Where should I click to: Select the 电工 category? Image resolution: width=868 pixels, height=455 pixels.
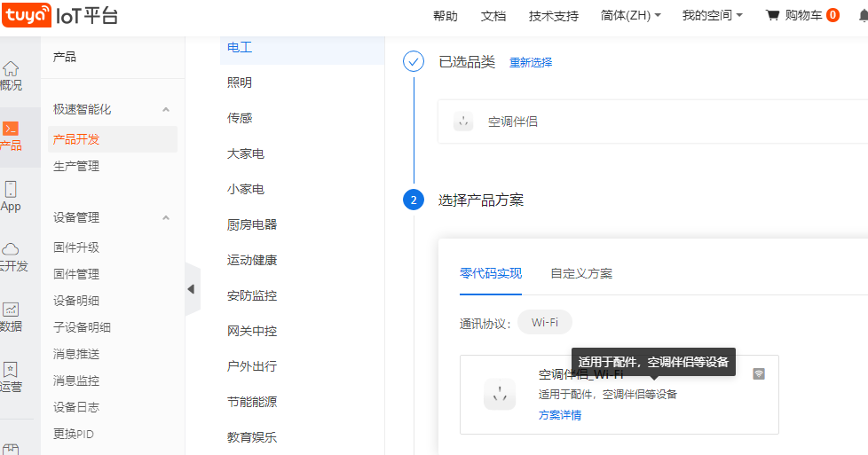click(303, 48)
